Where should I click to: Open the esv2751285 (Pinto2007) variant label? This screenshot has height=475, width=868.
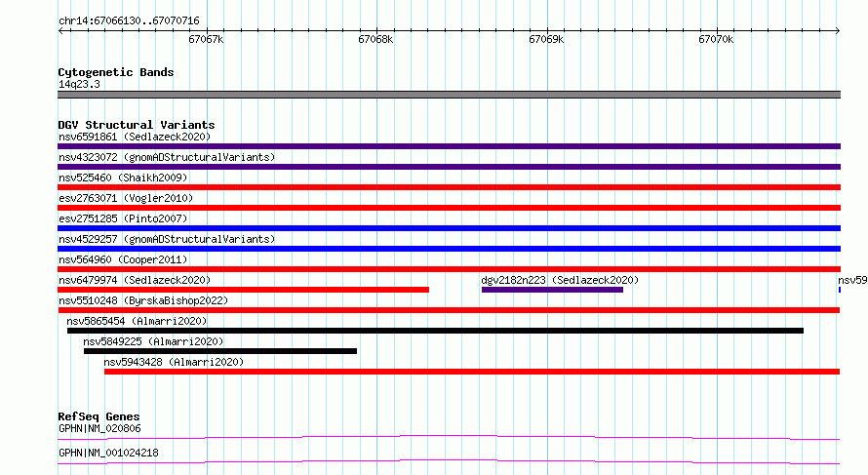[123, 218]
